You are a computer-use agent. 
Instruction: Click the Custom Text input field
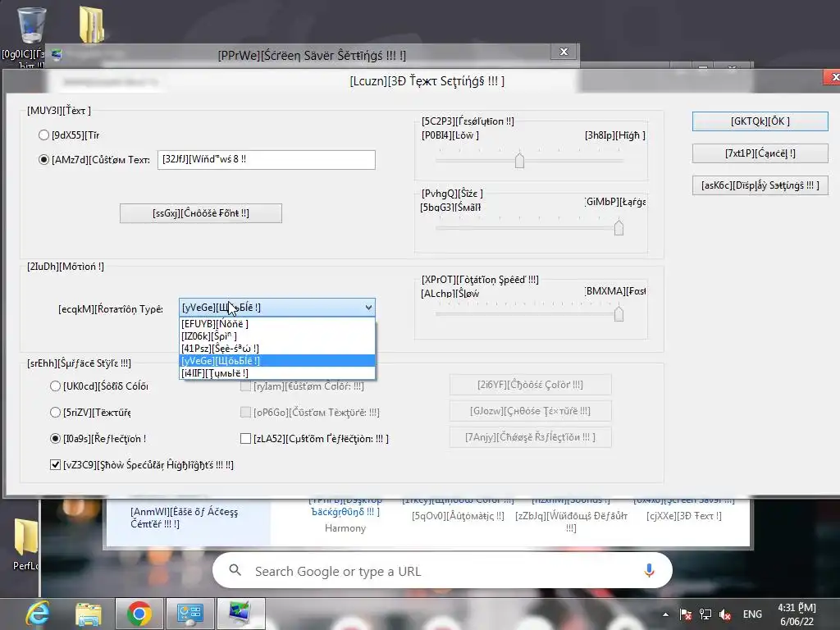click(267, 160)
